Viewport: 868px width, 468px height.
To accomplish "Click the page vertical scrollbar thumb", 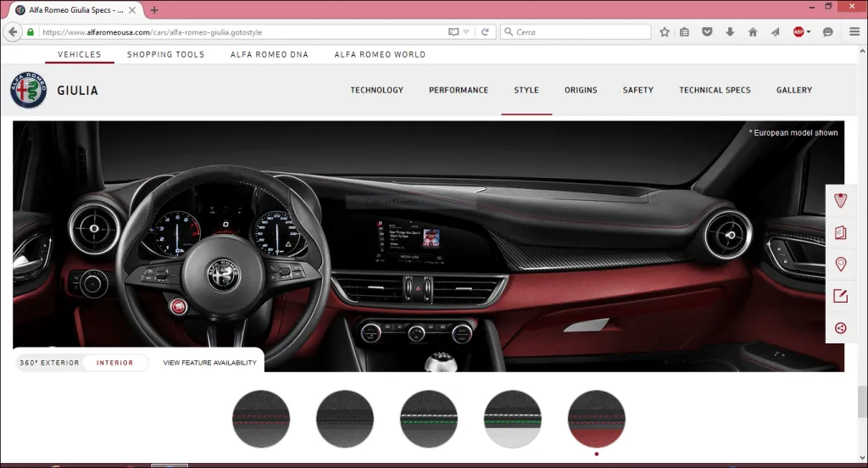I will coord(862,402).
